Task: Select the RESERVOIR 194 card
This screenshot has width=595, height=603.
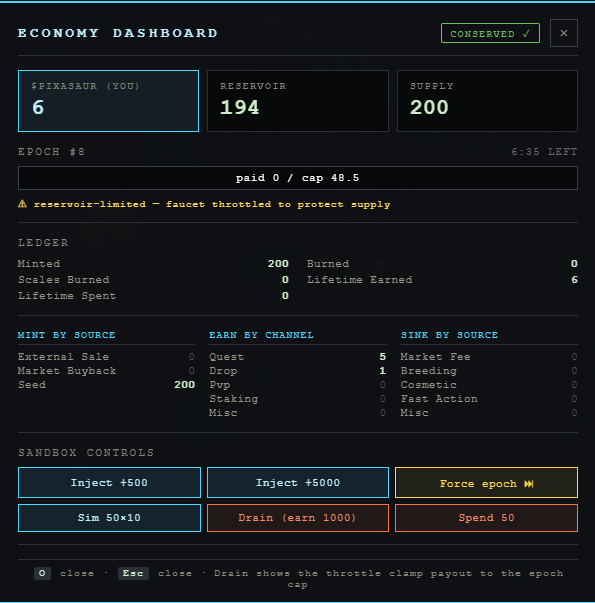Action: coord(298,101)
